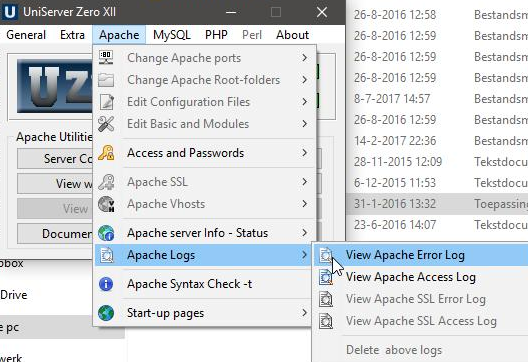
Task: Open the About menu
Action: (292, 35)
